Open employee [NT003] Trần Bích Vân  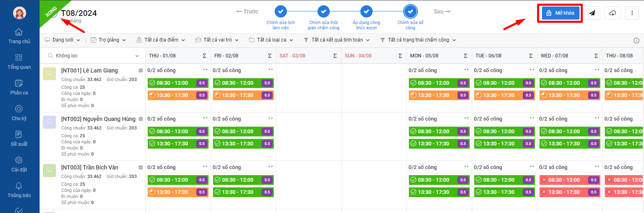point(90,167)
